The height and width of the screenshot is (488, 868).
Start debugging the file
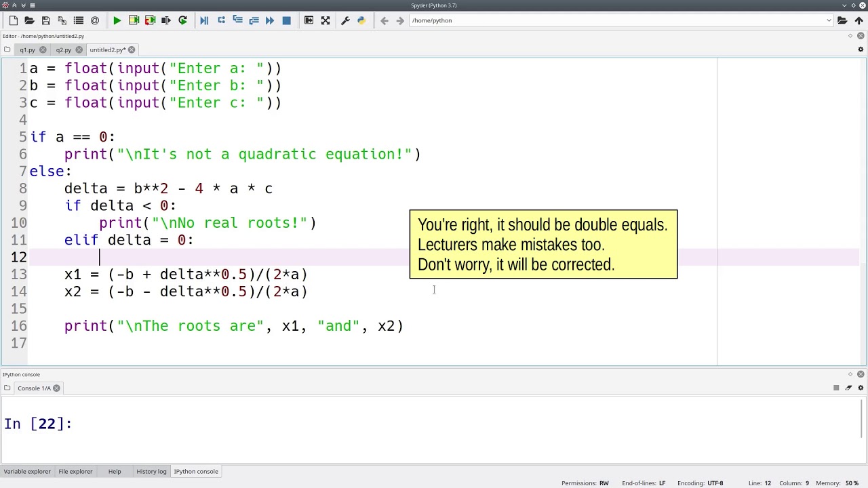coord(204,20)
